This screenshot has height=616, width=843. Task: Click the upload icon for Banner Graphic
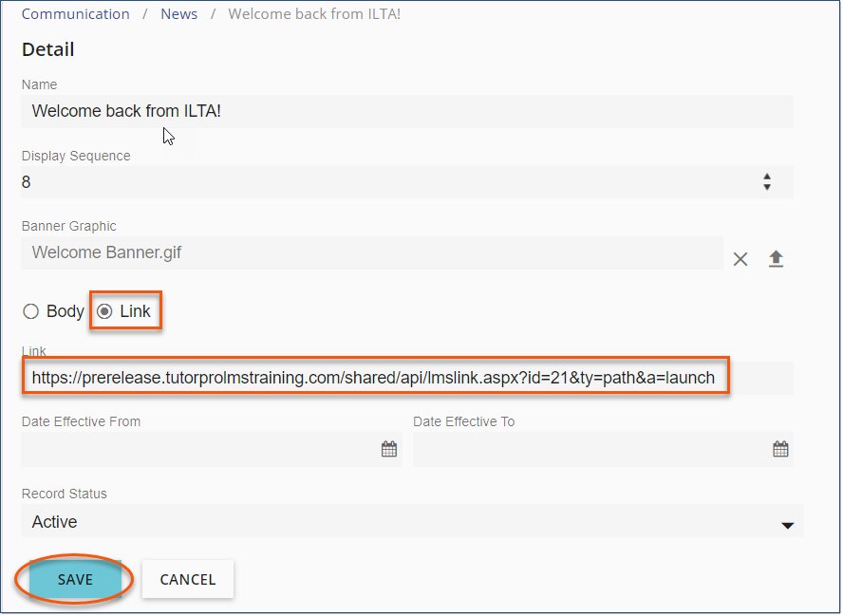pyautogui.click(x=776, y=259)
